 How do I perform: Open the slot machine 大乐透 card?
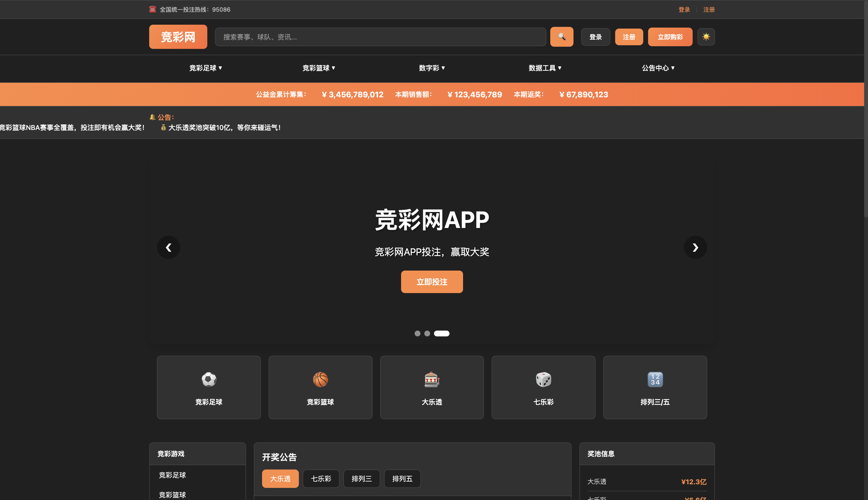click(432, 387)
